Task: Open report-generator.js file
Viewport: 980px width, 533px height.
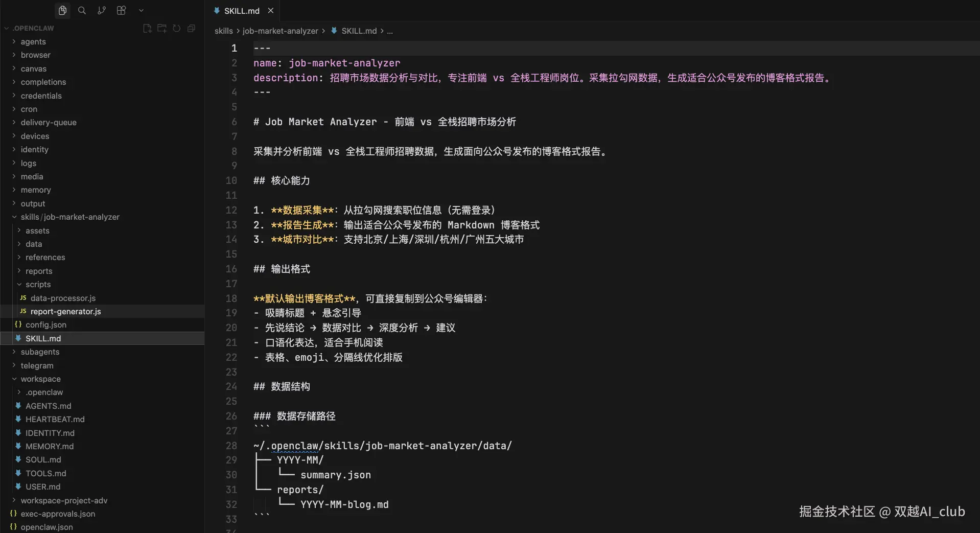Action: 65,312
